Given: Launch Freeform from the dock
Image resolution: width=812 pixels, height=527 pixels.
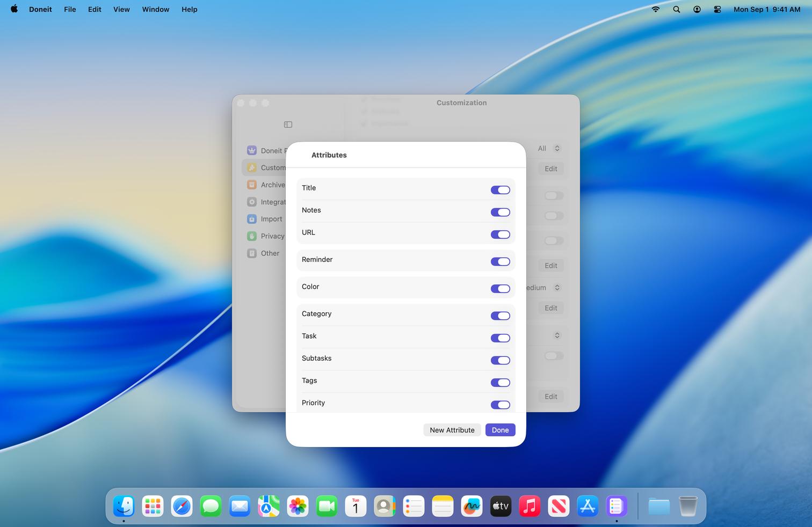Looking at the screenshot, I should coord(472,506).
